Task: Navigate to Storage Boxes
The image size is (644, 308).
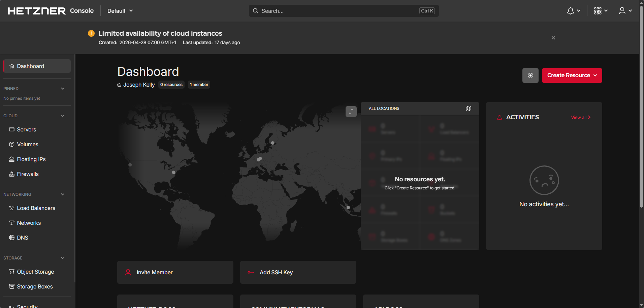Action: click(x=37, y=286)
